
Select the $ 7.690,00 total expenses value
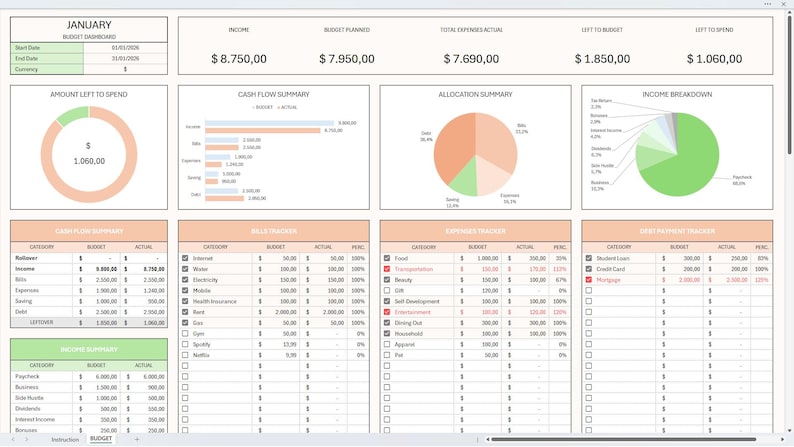pos(471,59)
